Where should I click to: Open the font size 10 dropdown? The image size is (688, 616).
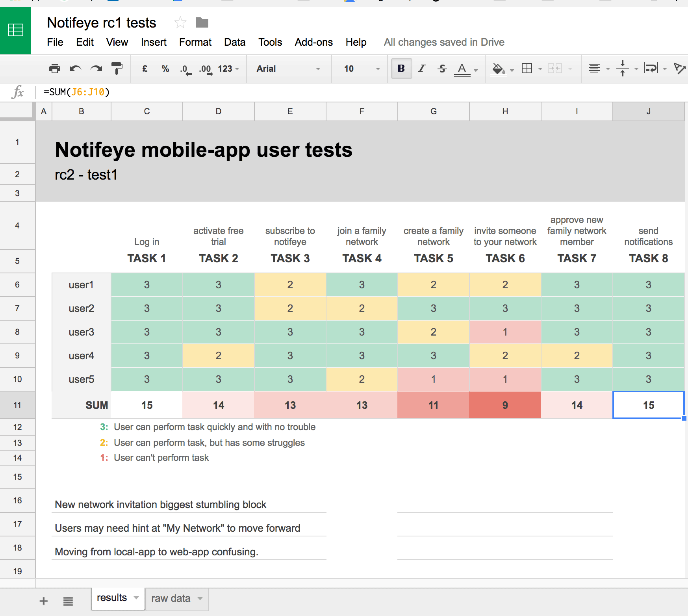[x=362, y=69]
